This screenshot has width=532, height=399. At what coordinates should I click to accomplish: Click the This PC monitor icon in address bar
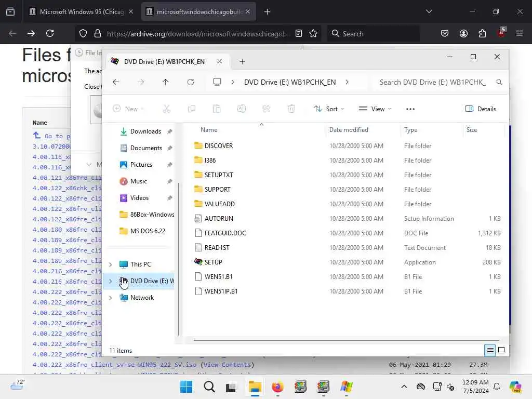pos(217,82)
